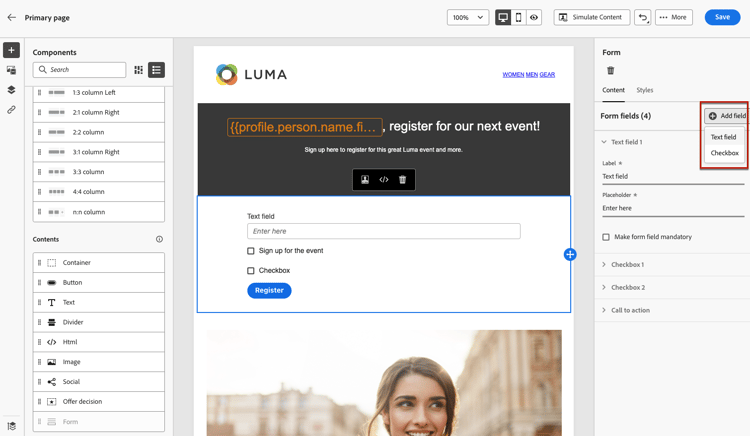Save the landing page
The height and width of the screenshot is (436, 750).
[722, 17]
